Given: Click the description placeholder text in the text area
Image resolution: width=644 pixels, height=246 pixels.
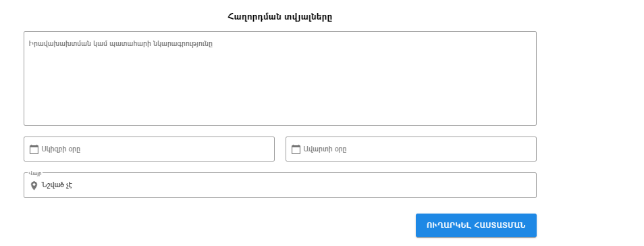Looking at the screenshot, I should click(121, 44).
